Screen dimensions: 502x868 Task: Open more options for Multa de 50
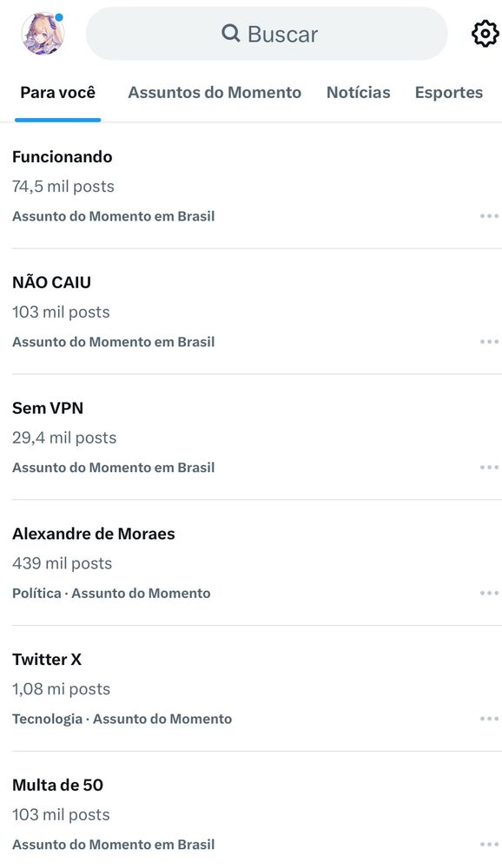489,845
